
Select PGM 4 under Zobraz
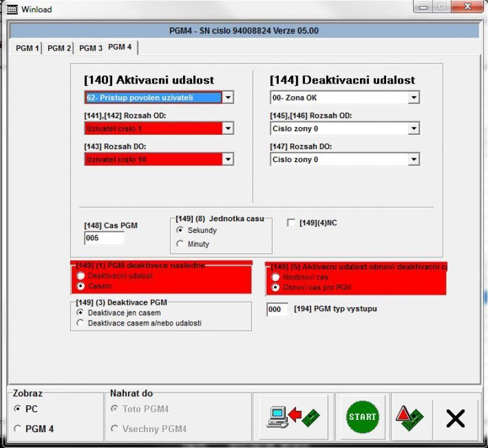click(17, 429)
